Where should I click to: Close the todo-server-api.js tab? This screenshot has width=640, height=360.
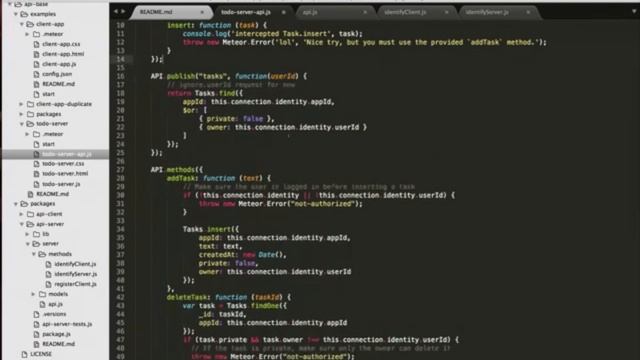[284, 12]
